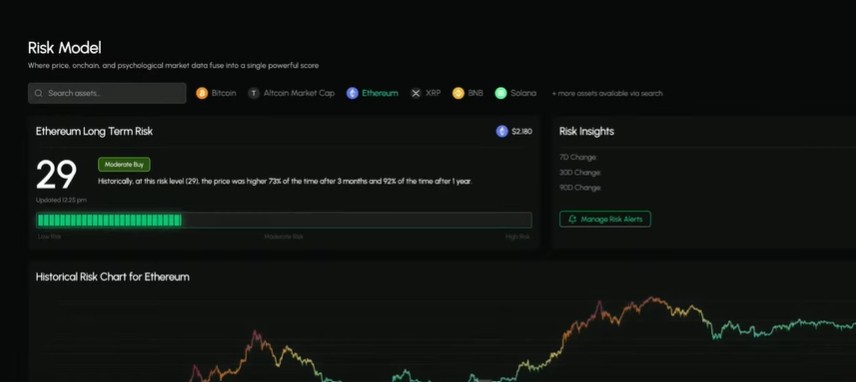Click the BNB coin icon
The image size is (856, 382).
pos(458,93)
